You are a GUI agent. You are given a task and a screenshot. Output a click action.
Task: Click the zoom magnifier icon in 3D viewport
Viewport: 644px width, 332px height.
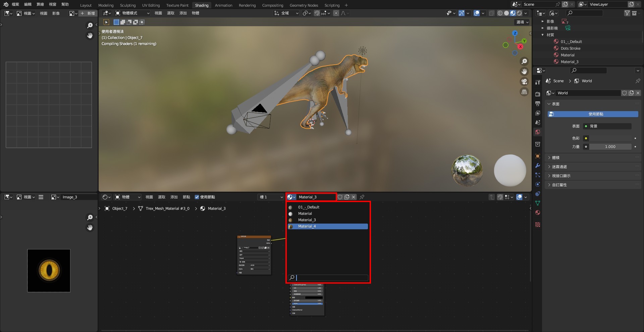[x=524, y=61]
